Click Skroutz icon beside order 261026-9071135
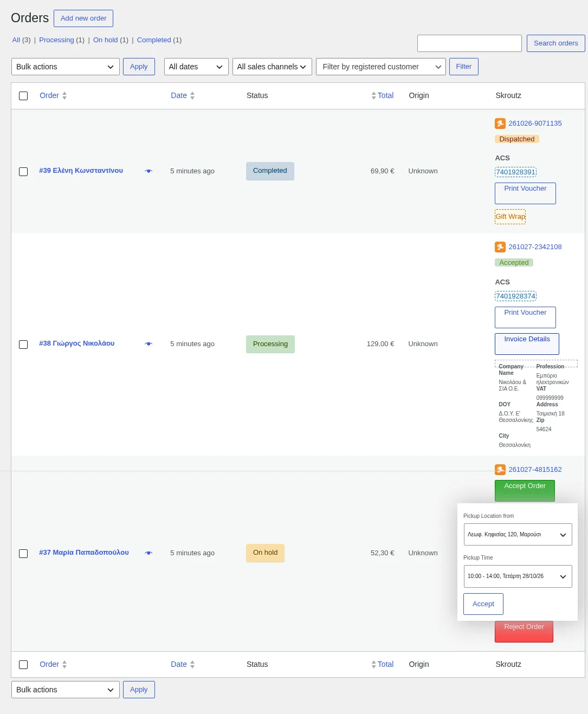This screenshot has height=714, width=588. 500,124
